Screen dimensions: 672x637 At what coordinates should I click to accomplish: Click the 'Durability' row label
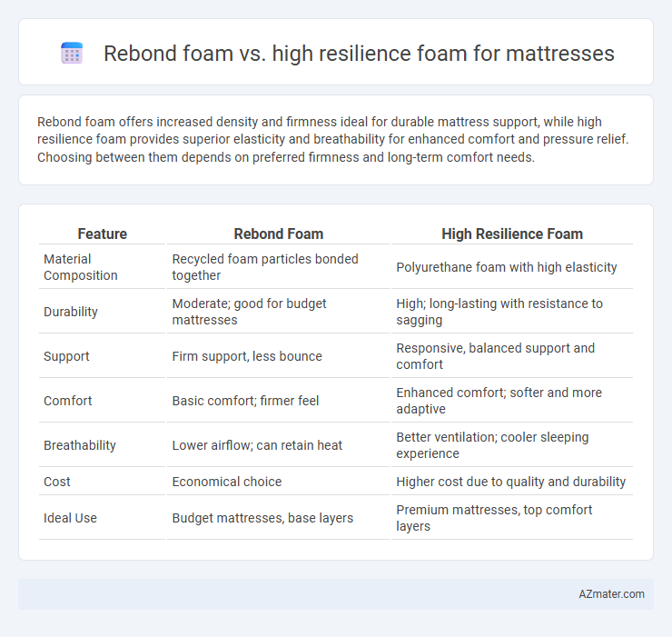coord(70,312)
